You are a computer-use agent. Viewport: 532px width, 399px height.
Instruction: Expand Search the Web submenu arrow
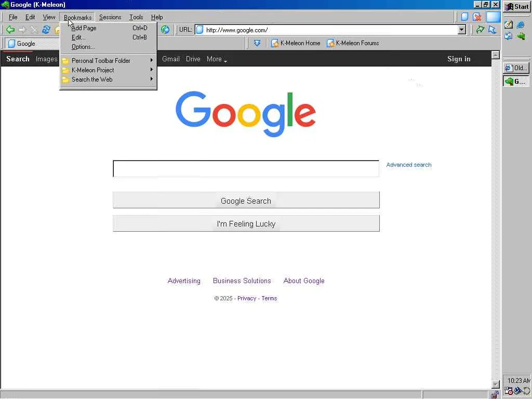[x=152, y=79]
